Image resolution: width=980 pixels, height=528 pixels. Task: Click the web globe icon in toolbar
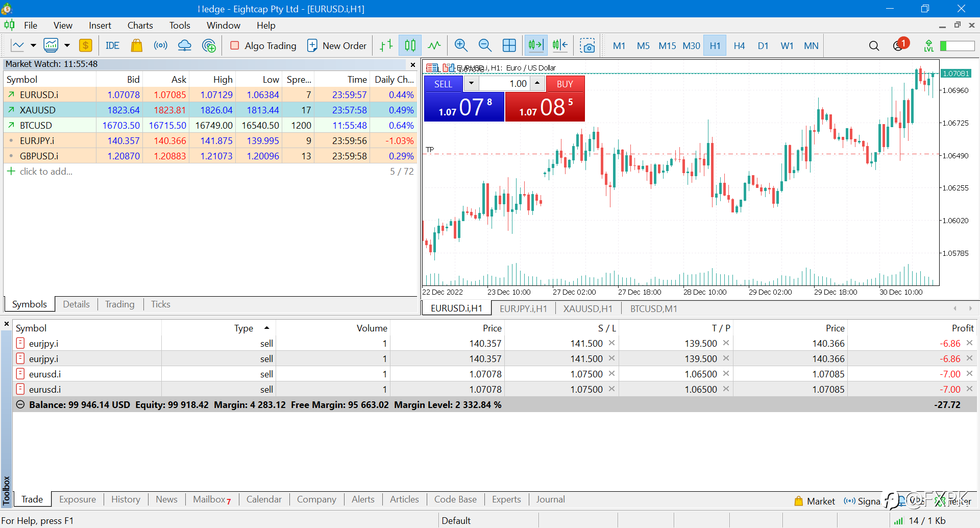pos(209,45)
